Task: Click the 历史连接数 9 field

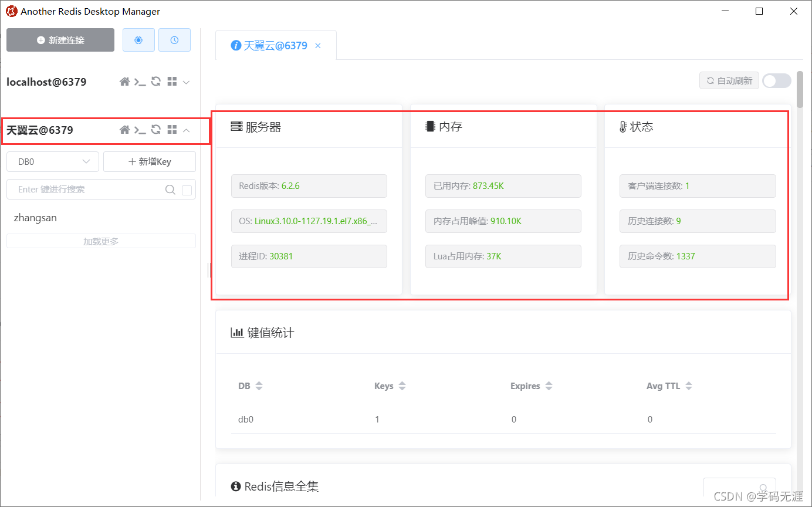Action: (698, 221)
